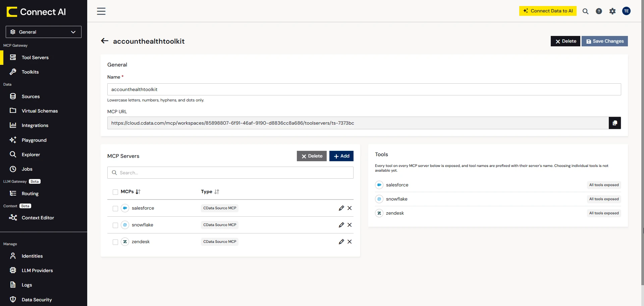Click the MCP URL field
The height and width of the screenshot is (306, 644).
358,123
